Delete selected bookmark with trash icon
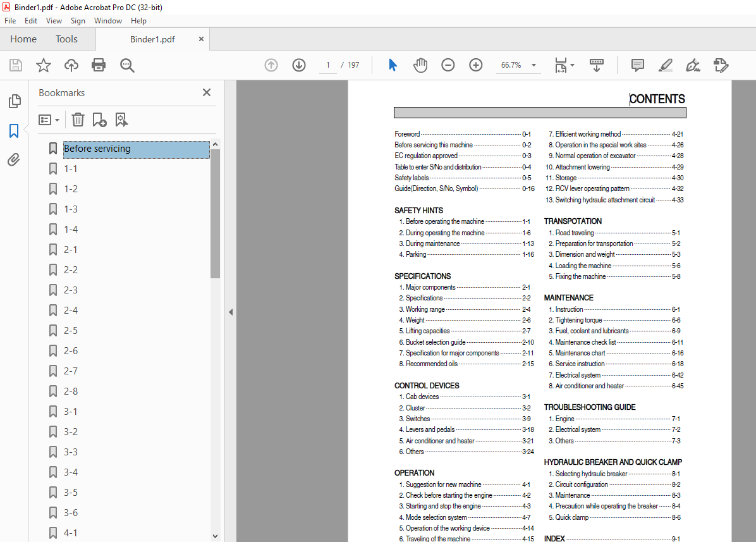The width and height of the screenshot is (756, 542). coord(78,120)
